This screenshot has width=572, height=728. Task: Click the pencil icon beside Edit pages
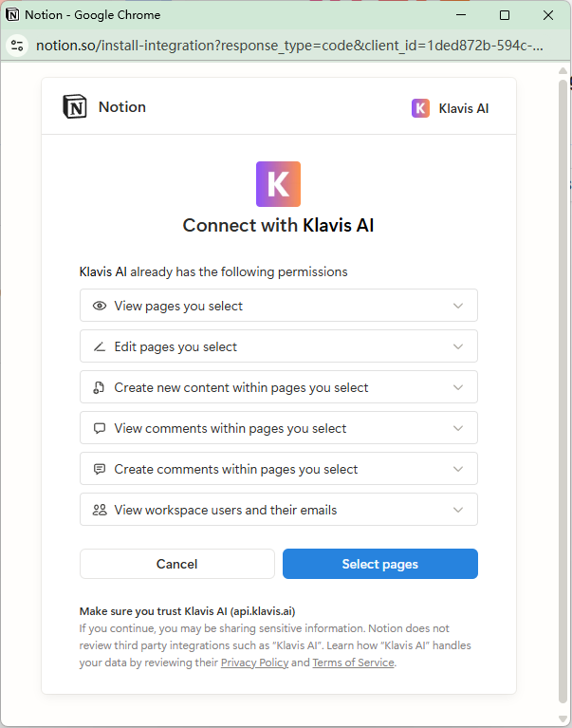100,346
